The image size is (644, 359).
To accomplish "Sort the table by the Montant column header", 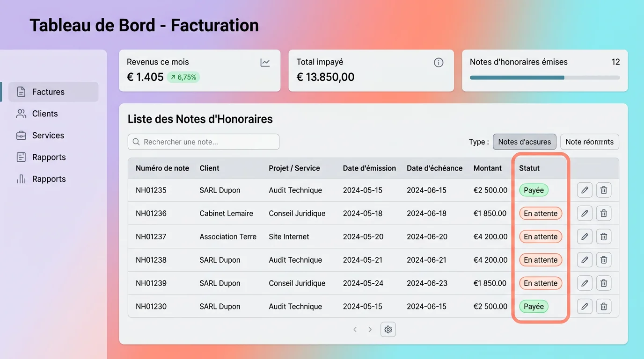I will coord(487,168).
